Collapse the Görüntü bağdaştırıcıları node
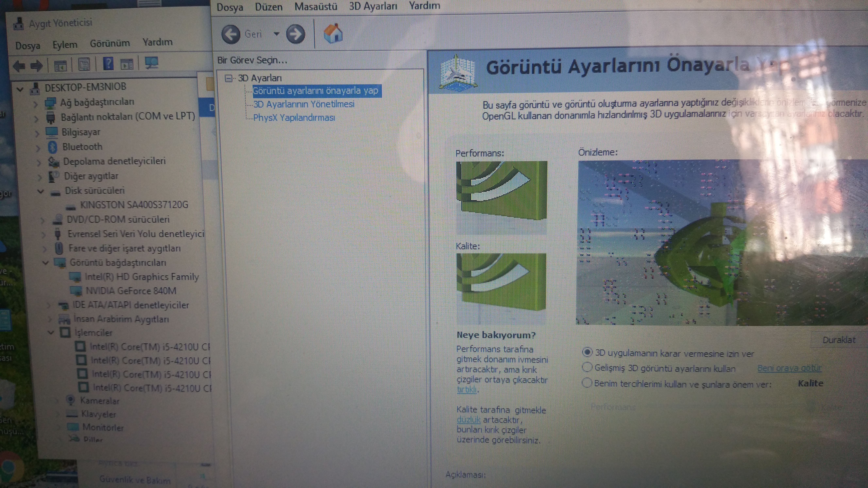Viewport: 868px width, 488px height. click(45, 263)
